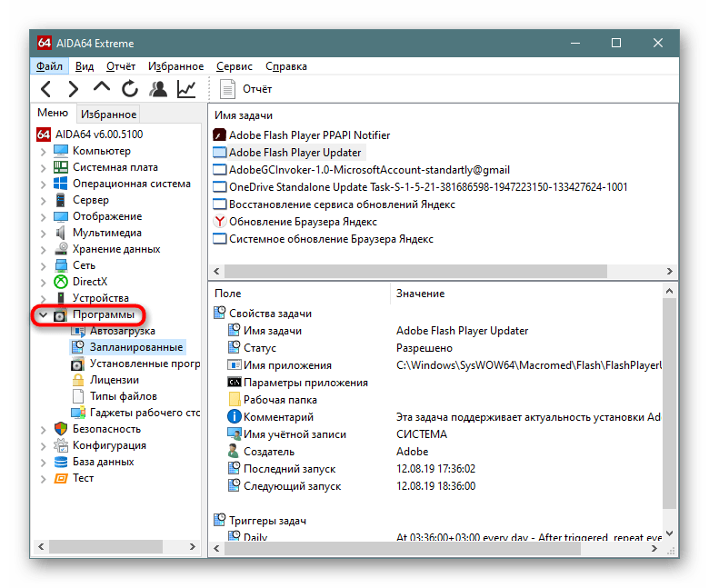
Task: Expand the Тест tree node
Action: (44, 479)
